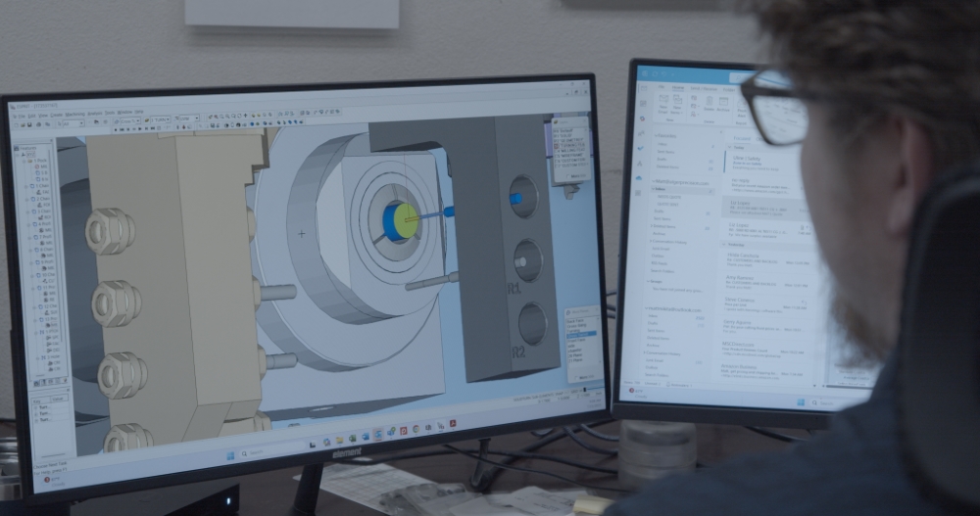Select the '9 Profi' feature in tree
Viewport: 980px width, 516px height.
click(x=44, y=262)
